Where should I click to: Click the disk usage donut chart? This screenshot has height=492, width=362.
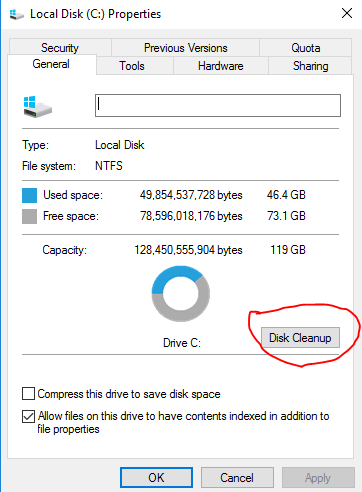181,294
